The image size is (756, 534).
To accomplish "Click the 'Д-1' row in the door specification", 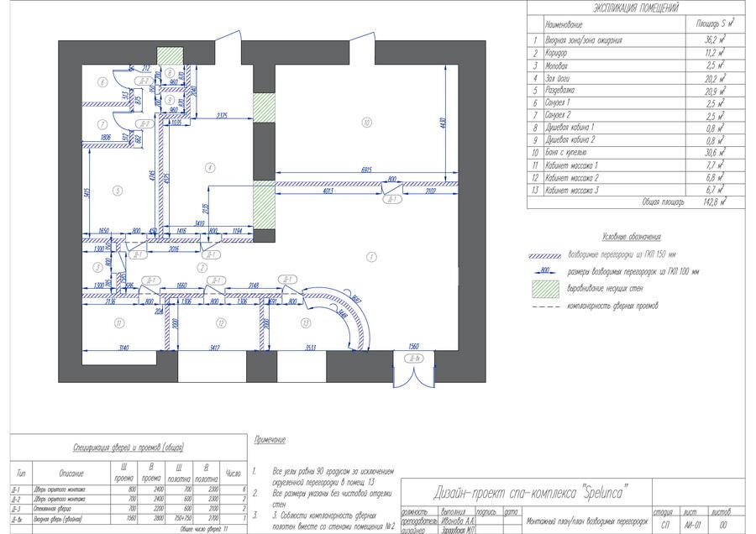I will pyautogui.click(x=129, y=489).
